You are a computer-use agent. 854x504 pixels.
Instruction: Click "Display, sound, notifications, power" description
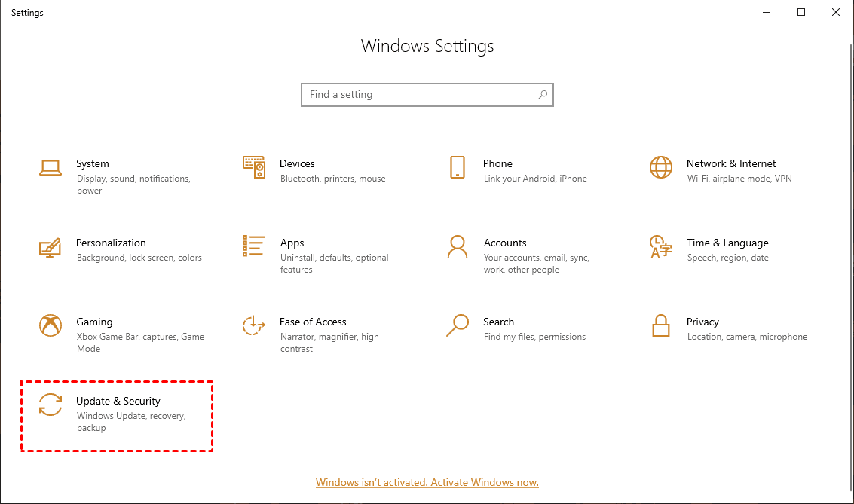pyautogui.click(x=133, y=185)
